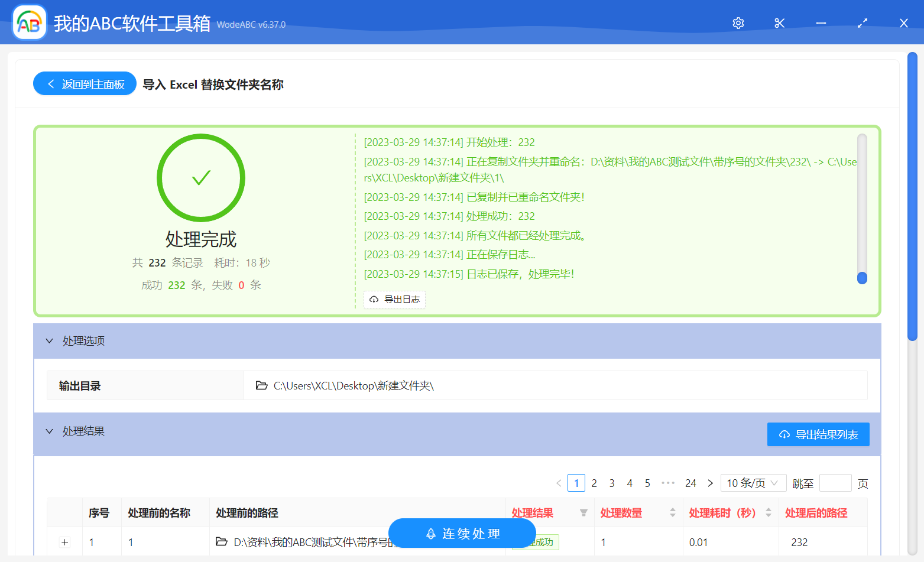Sort by 处理耗时 column arrows
The width and height of the screenshot is (924, 562).
(768, 513)
